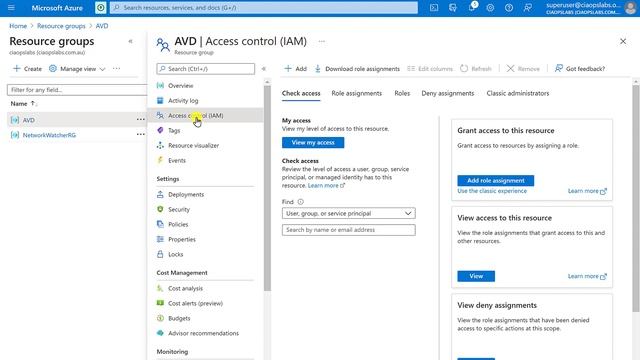Collapse the Resource groups panel
Screen dimensions: 640x360
coord(130,41)
